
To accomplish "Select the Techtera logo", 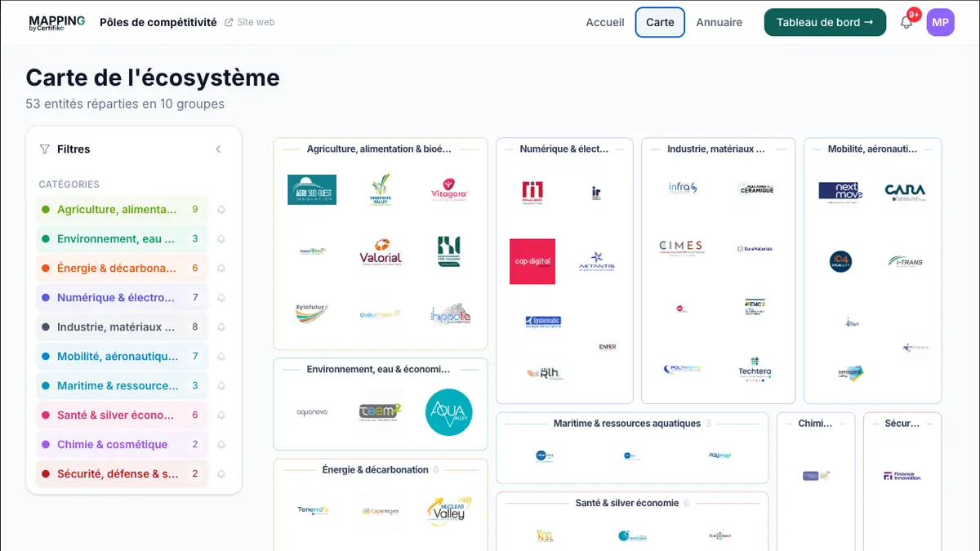I will [x=755, y=368].
